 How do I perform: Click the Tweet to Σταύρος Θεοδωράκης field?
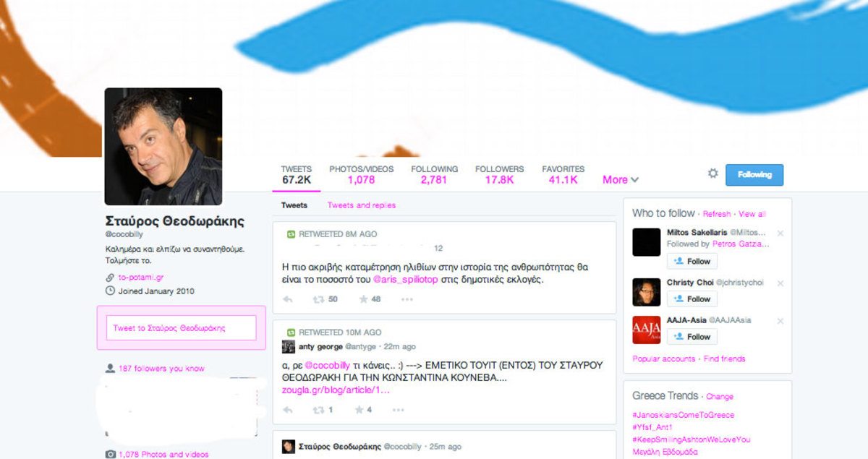coord(181,328)
